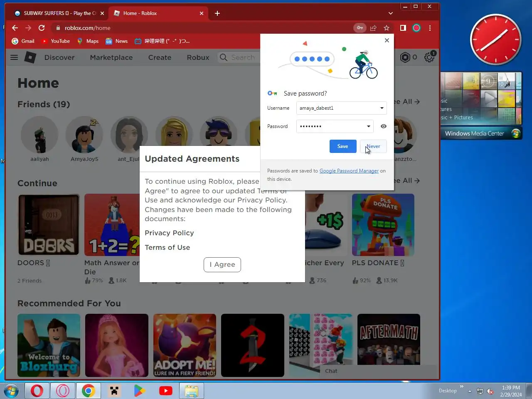The width and height of the screenshot is (532, 399).
Task: Click the password key icon in the address bar
Action: coord(360,28)
